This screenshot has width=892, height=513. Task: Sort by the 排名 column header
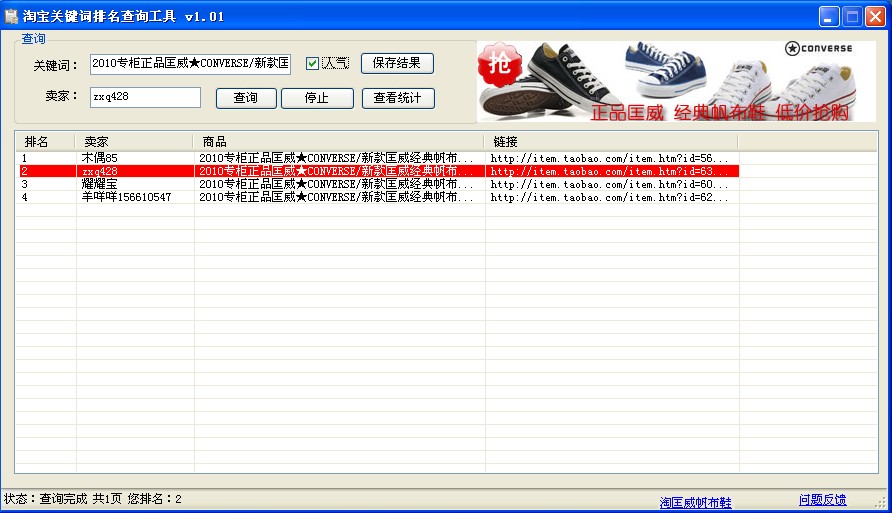(x=45, y=142)
